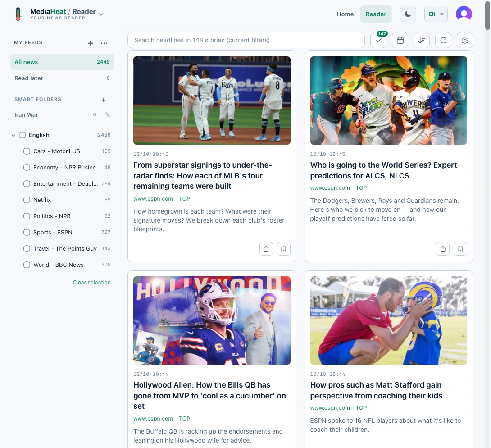The width and height of the screenshot is (491, 448).
Task: Click the World - BBC News feed label
Action: [58, 265]
